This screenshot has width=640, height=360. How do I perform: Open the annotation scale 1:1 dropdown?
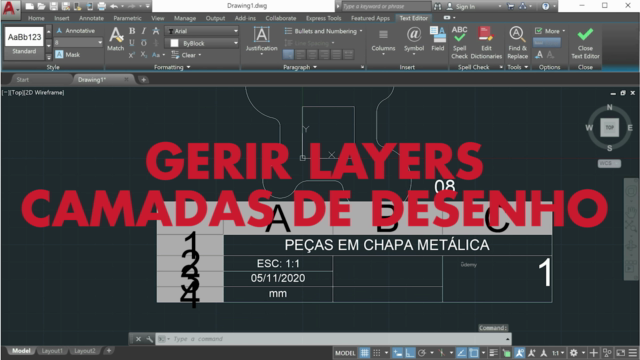pyautogui.click(x=558, y=353)
